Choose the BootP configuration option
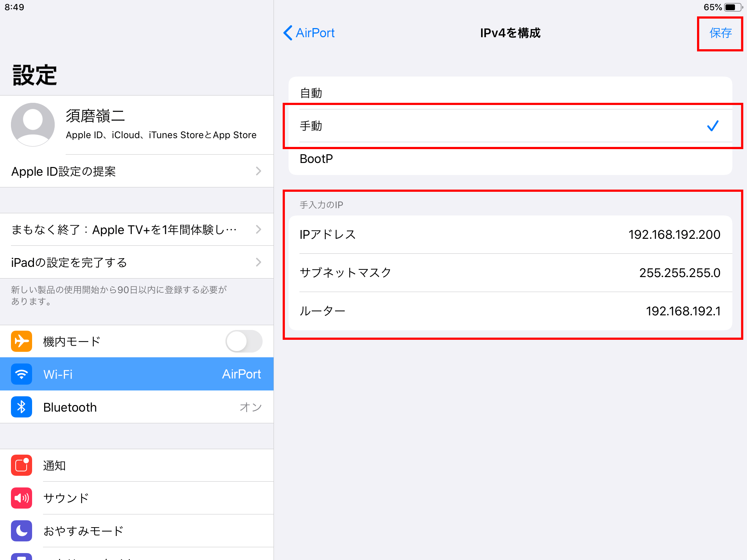Screen dimensions: 747x560 click(x=510, y=159)
